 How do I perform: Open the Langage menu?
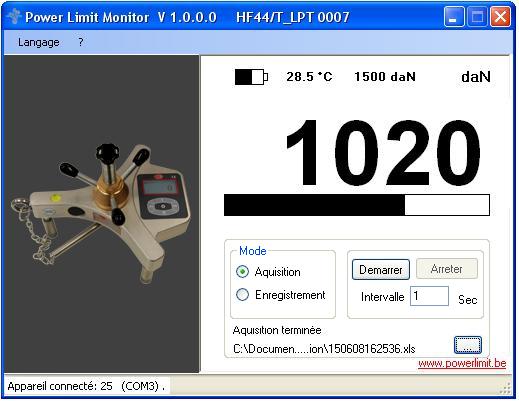[x=39, y=42]
